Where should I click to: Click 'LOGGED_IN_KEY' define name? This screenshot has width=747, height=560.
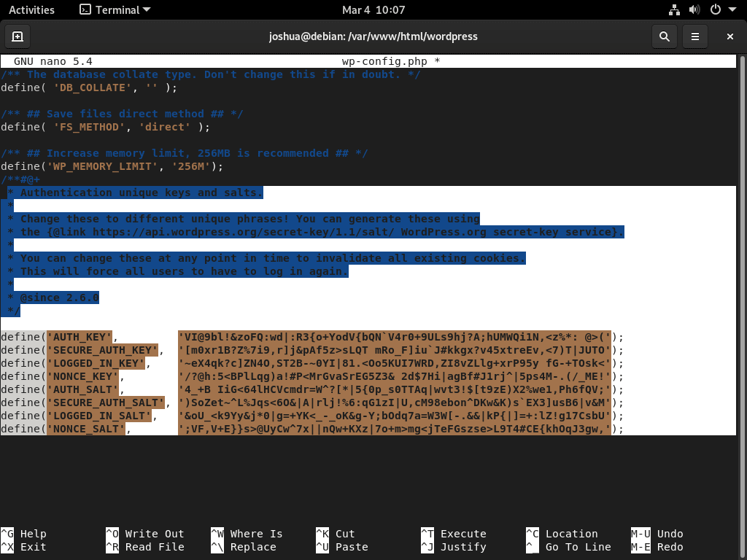(x=96, y=363)
